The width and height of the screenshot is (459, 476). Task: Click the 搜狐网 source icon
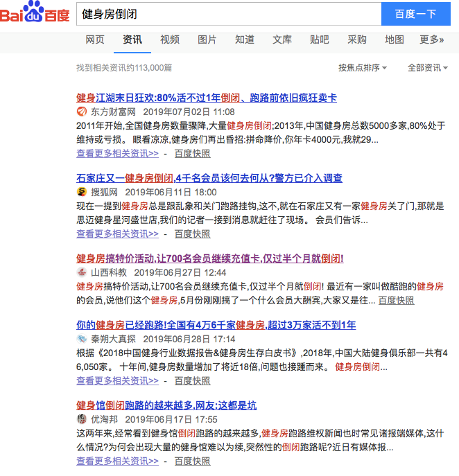(81, 192)
